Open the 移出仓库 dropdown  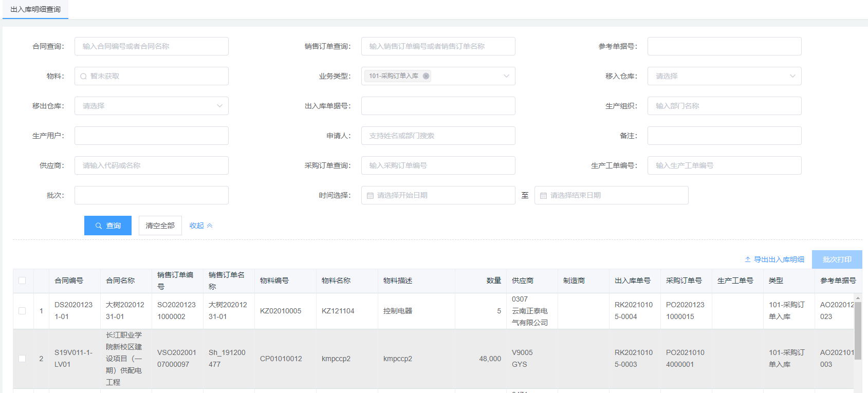click(x=219, y=106)
